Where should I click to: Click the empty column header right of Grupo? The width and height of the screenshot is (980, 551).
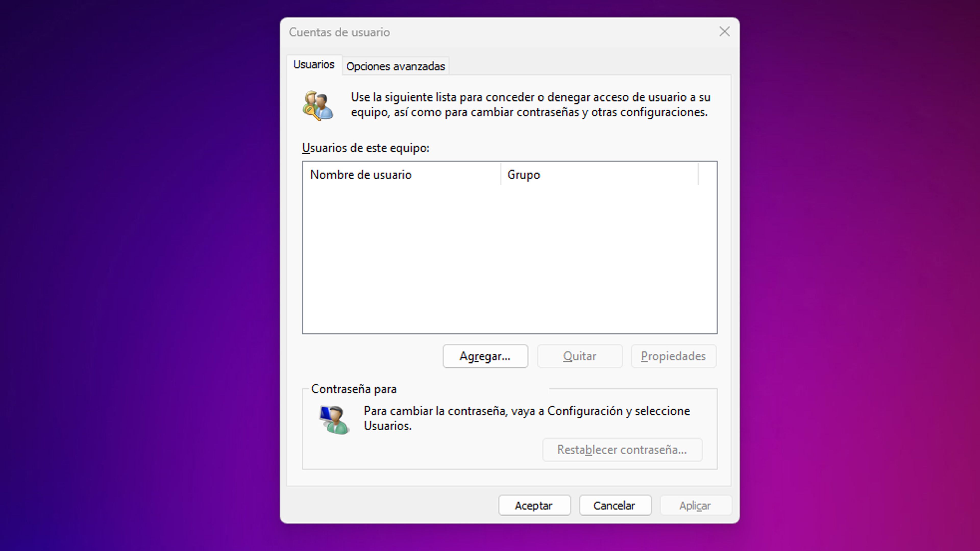(x=707, y=174)
